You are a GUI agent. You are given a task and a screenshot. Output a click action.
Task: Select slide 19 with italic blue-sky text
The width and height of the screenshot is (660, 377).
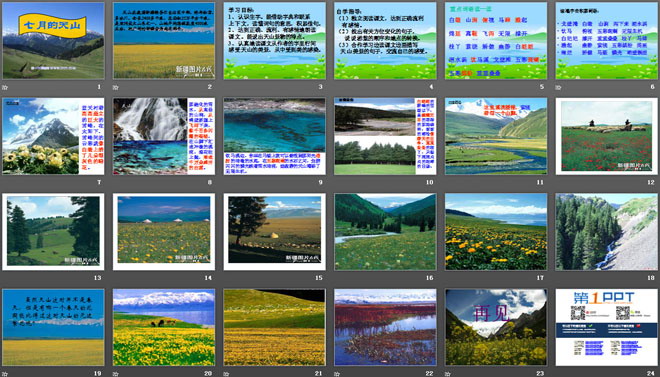(x=53, y=327)
